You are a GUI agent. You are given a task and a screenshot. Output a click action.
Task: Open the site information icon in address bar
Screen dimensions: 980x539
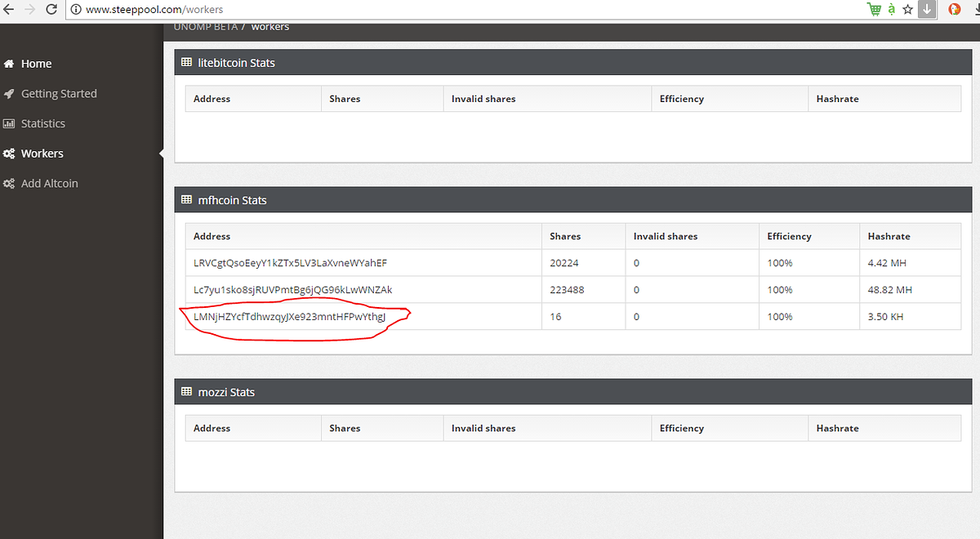tap(75, 10)
